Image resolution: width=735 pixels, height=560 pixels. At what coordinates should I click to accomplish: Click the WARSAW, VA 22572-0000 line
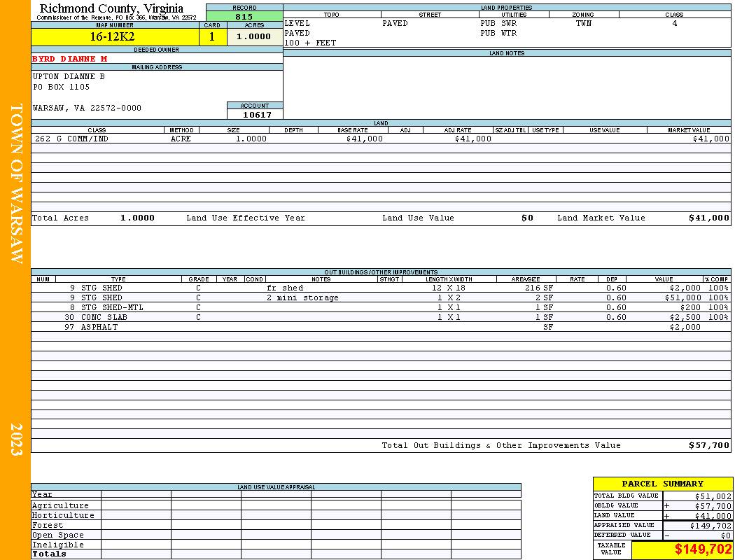click(x=87, y=108)
